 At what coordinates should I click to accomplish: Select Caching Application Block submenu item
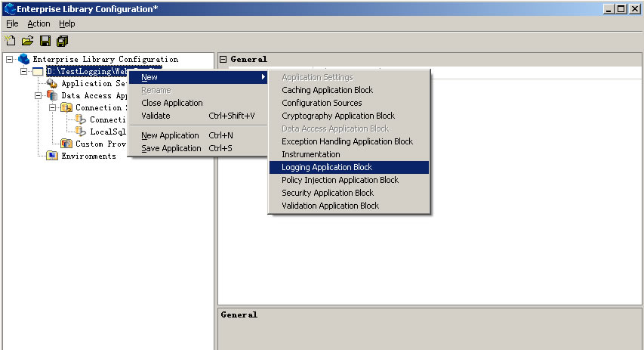[349, 90]
